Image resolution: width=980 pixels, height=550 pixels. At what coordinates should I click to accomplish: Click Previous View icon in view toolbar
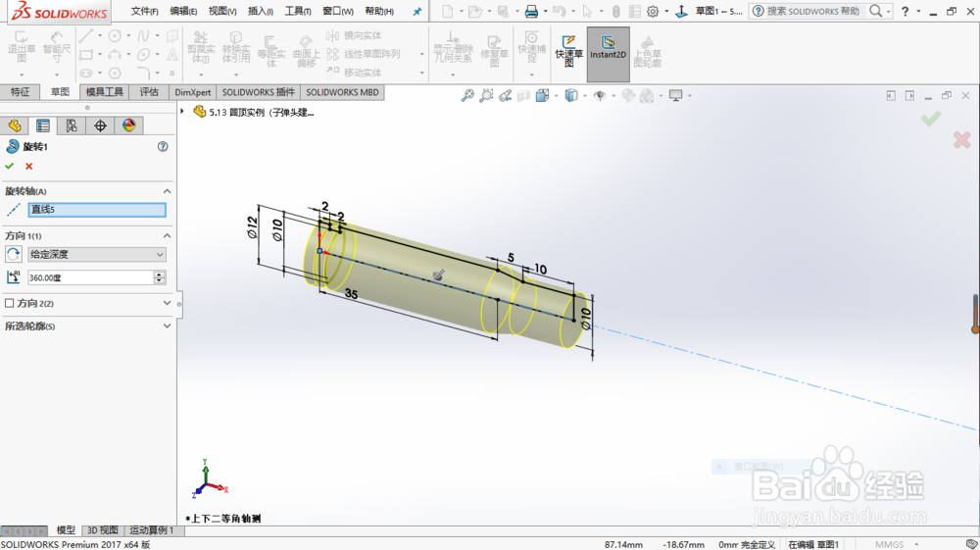[505, 96]
